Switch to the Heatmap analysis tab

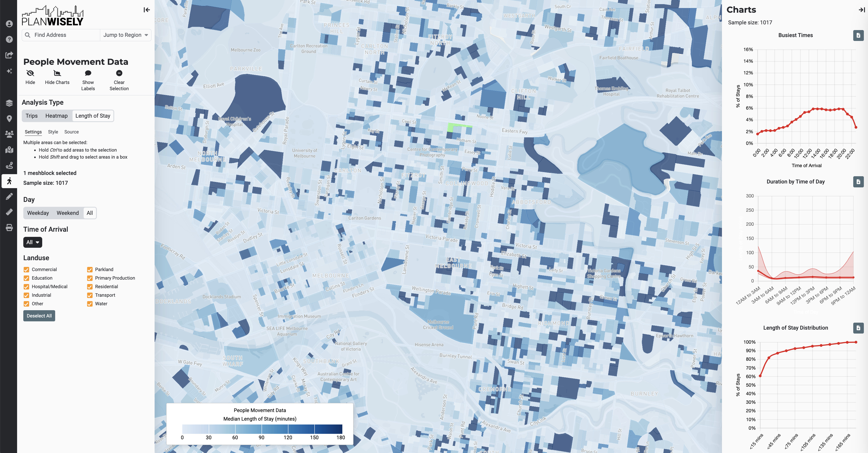pyautogui.click(x=56, y=116)
